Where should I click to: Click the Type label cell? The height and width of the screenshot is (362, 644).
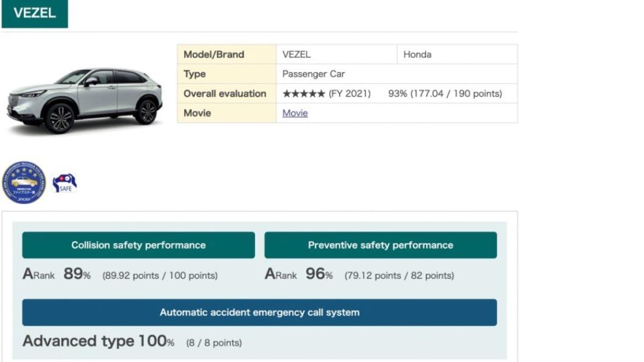[x=227, y=74]
